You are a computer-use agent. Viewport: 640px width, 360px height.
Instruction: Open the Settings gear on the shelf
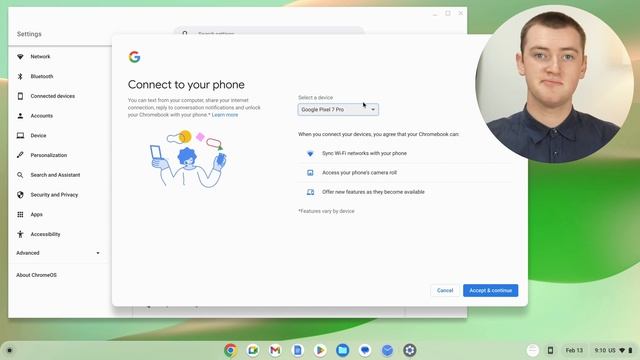click(410, 350)
